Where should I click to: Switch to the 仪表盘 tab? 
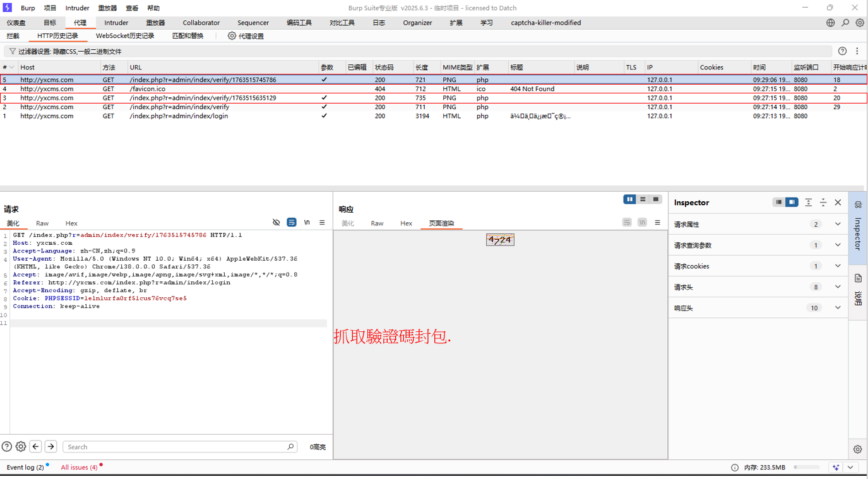16,23
